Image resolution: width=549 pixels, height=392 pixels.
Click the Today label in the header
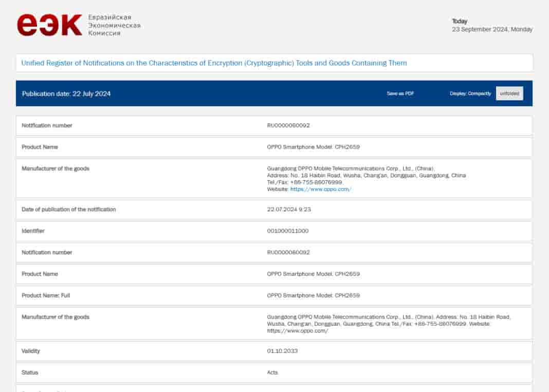460,21
